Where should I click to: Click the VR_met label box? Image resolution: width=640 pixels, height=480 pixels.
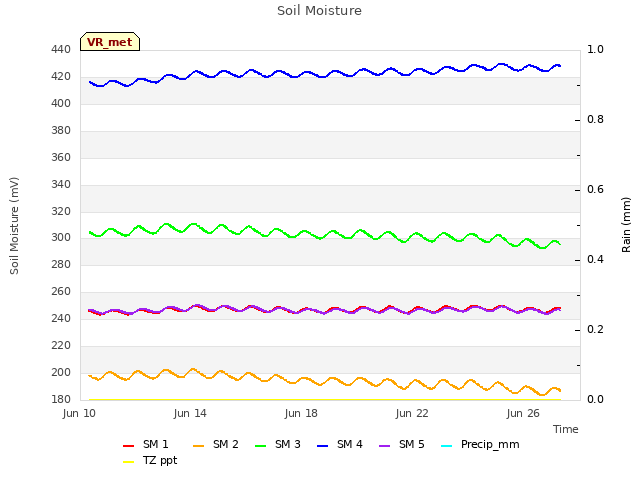point(110,42)
